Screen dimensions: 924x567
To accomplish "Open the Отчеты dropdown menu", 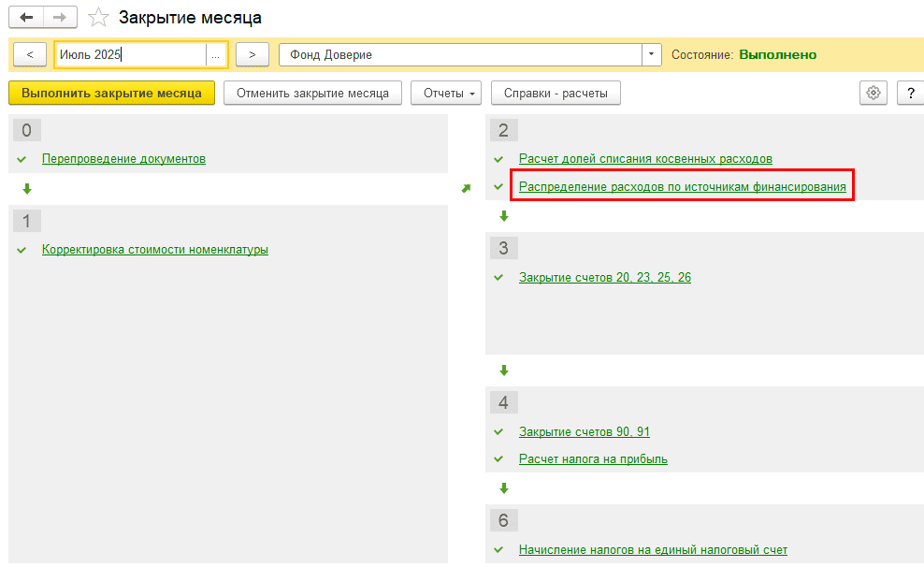I will point(445,93).
